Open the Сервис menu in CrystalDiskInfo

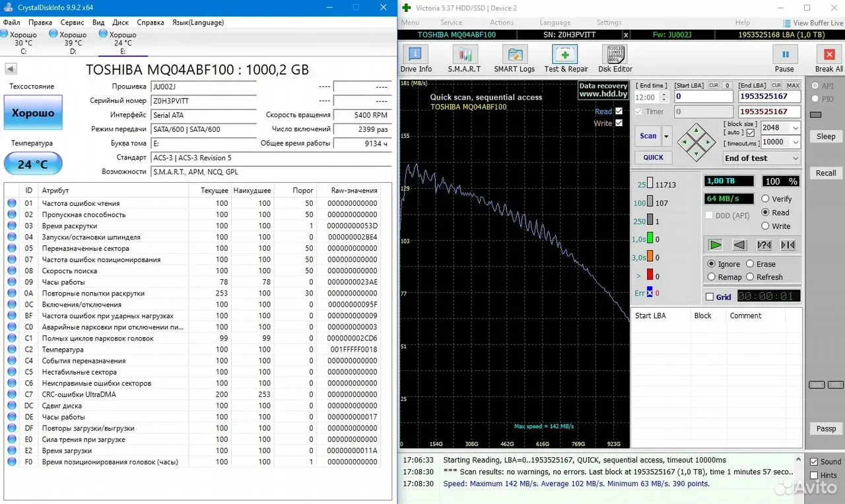(72, 22)
